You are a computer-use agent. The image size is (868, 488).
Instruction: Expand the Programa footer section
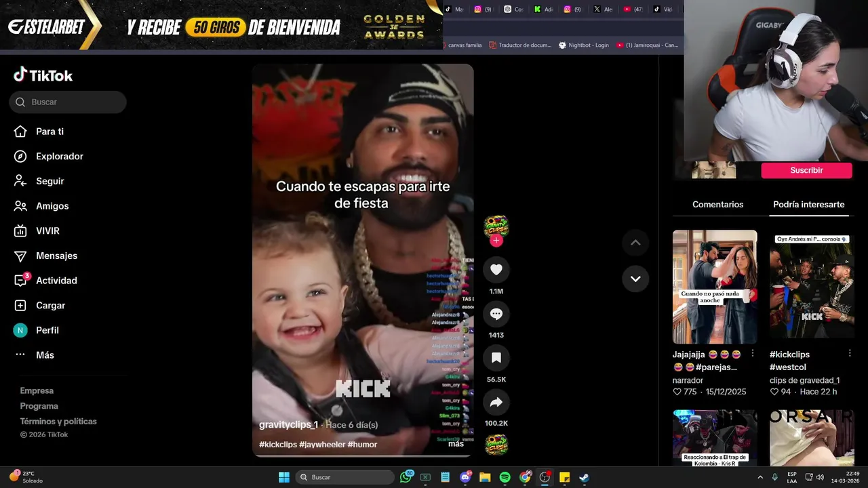39,406
